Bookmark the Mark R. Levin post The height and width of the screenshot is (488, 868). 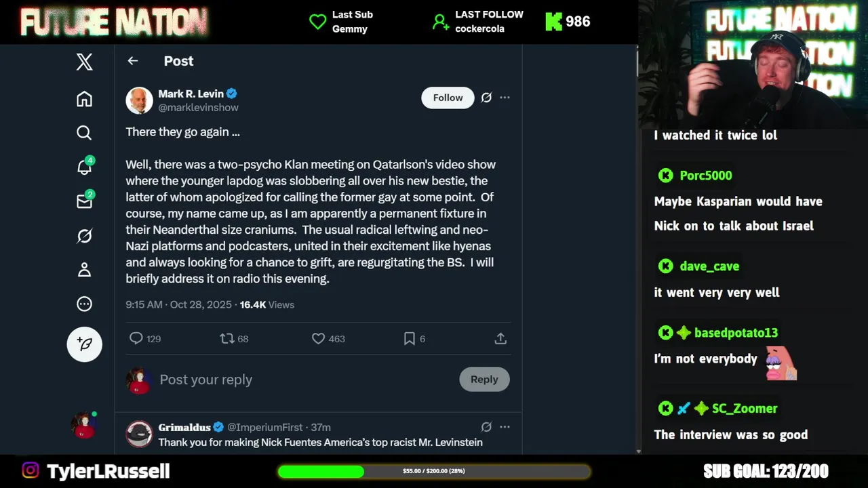(410, 338)
